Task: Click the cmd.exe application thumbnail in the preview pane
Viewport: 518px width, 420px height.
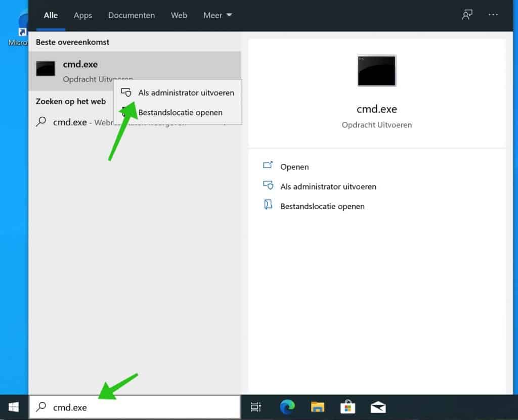Action: pos(376,71)
